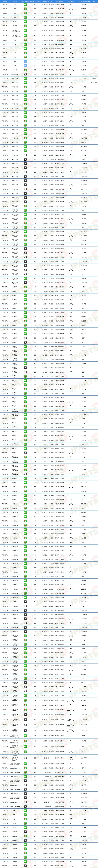98x868 pixels.
Task: Click the petrol icon in the AVENSIS SEDAN row
Action: pyautogui.click(x=25, y=78)
